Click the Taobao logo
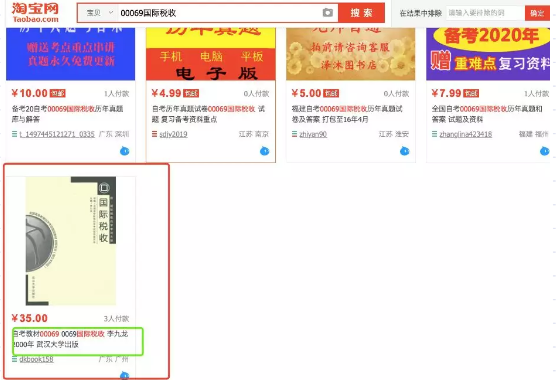The width and height of the screenshot is (558, 380). pyautogui.click(x=35, y=13)
